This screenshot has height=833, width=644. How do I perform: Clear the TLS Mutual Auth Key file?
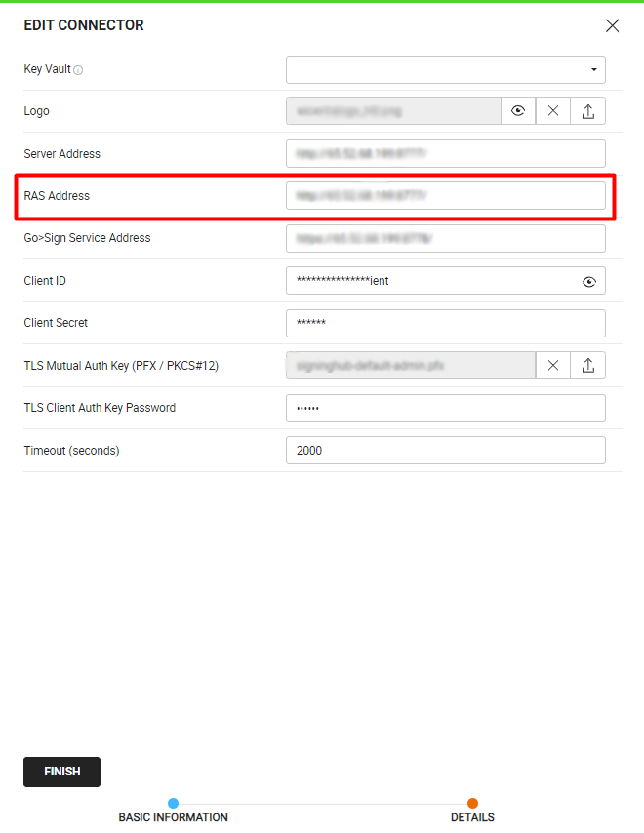553,365
